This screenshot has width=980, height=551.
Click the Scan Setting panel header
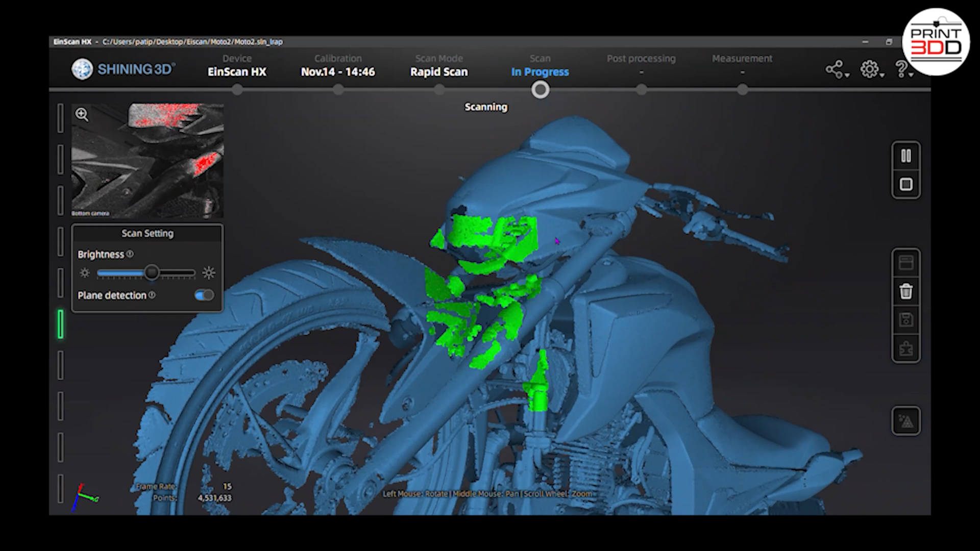coord(148,233)
